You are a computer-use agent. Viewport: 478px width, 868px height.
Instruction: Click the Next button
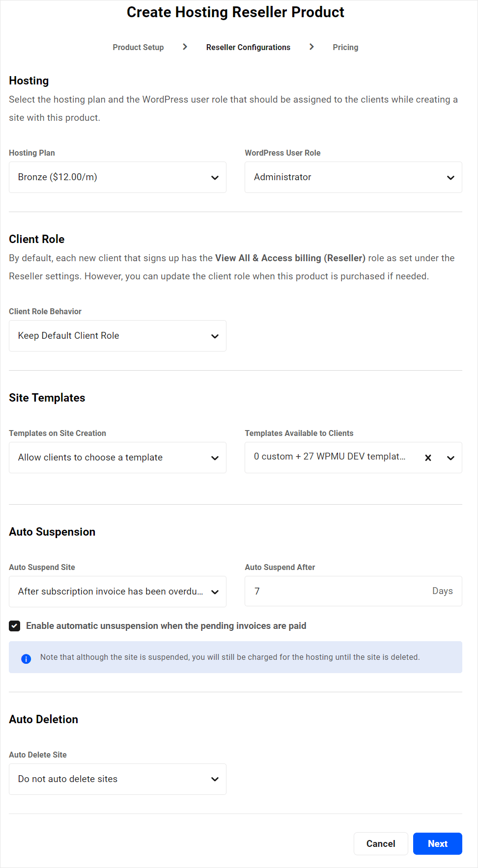coord(437,843)
